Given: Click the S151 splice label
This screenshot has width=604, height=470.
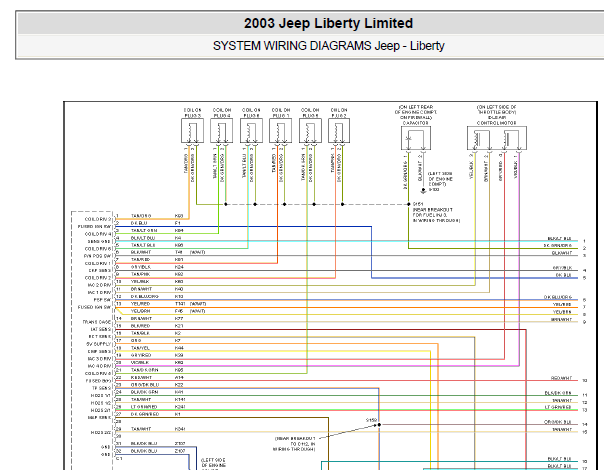Looking at the screenshot, I should click(x=418, y=204).
